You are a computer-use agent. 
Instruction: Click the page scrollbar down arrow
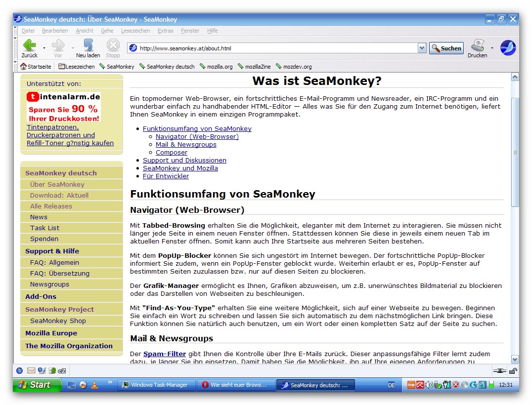(515, 359)
